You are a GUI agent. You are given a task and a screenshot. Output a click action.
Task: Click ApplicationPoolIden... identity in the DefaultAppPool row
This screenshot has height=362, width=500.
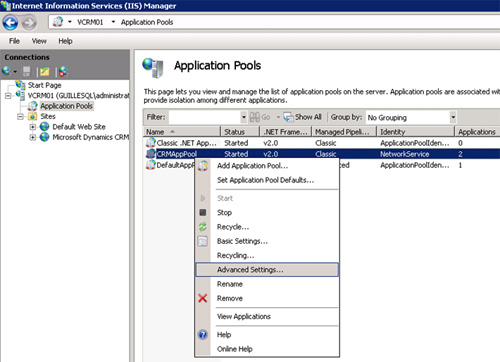point(415,165)
